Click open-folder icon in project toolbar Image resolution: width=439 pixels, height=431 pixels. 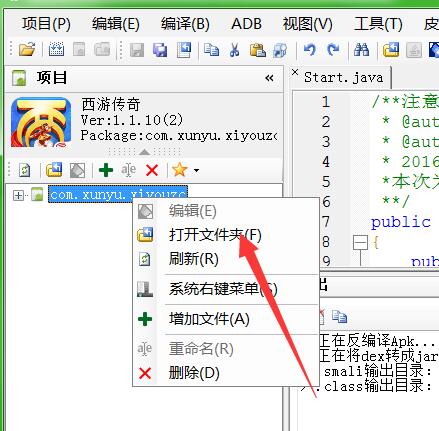point(54,170)
